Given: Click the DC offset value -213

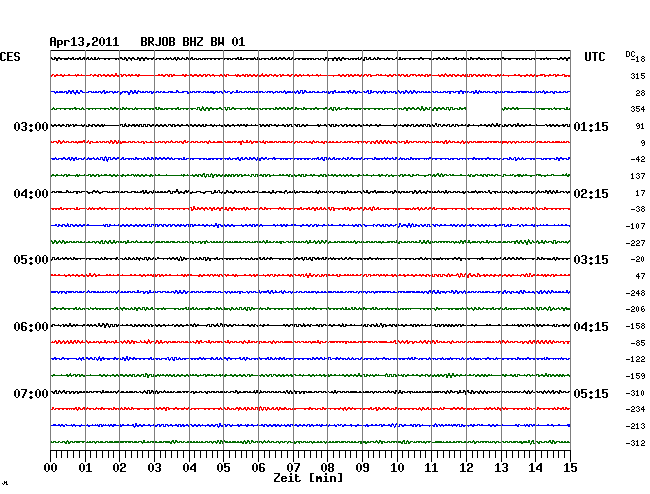Looking at the screenshot, I should click(x=635, y=426).
